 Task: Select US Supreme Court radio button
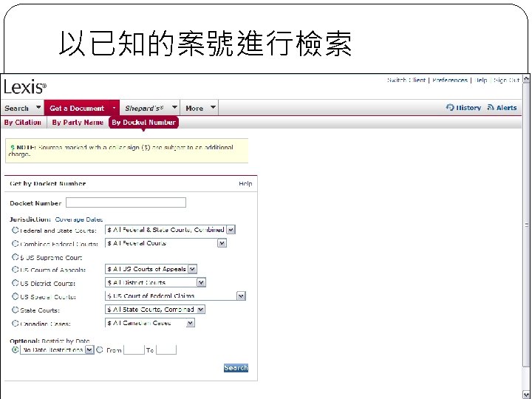click(x=15, y=257)
